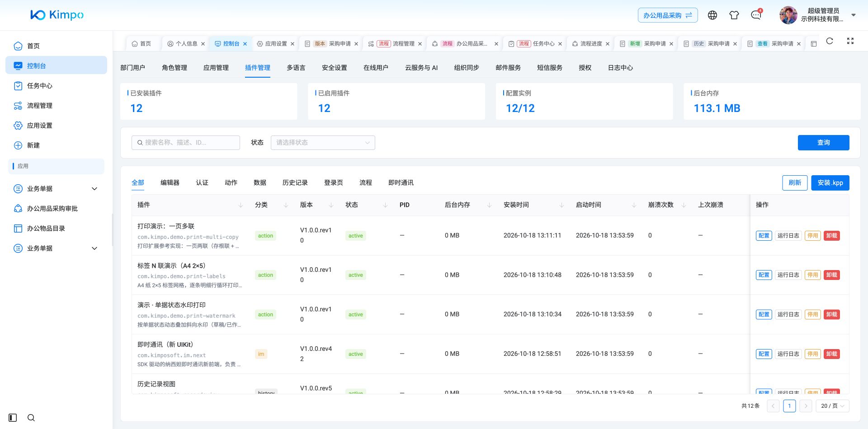The width and height of the screenshot is (868, 429).
Task: Close the 应用设置 tab
Action: click(x=292, y=44)
